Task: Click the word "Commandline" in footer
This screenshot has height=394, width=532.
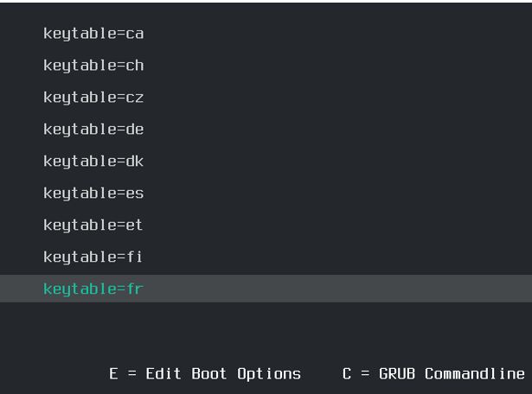Action: pos(474,374)
